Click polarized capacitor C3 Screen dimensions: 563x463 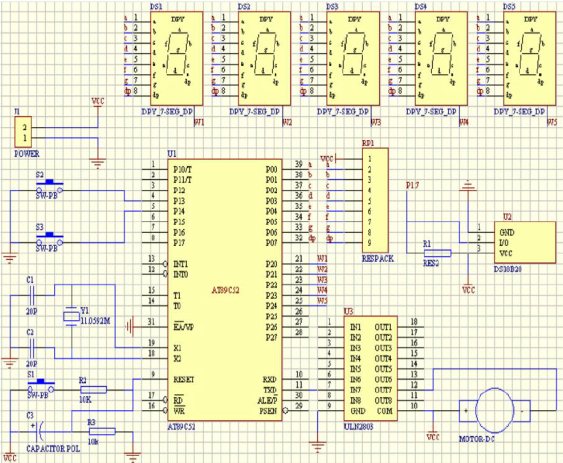pyautogui.click(x=39, y=431)
